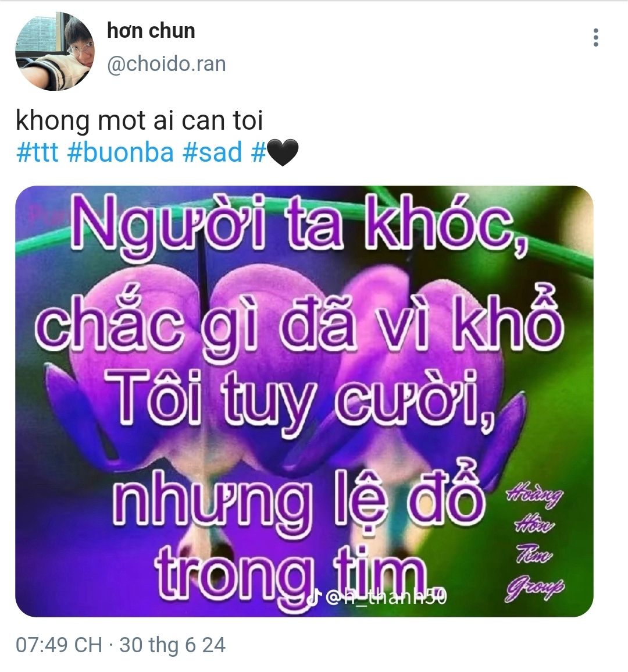
Task: Select the tweet text khong mot ai can toi
Action: (x=139, y=120)
